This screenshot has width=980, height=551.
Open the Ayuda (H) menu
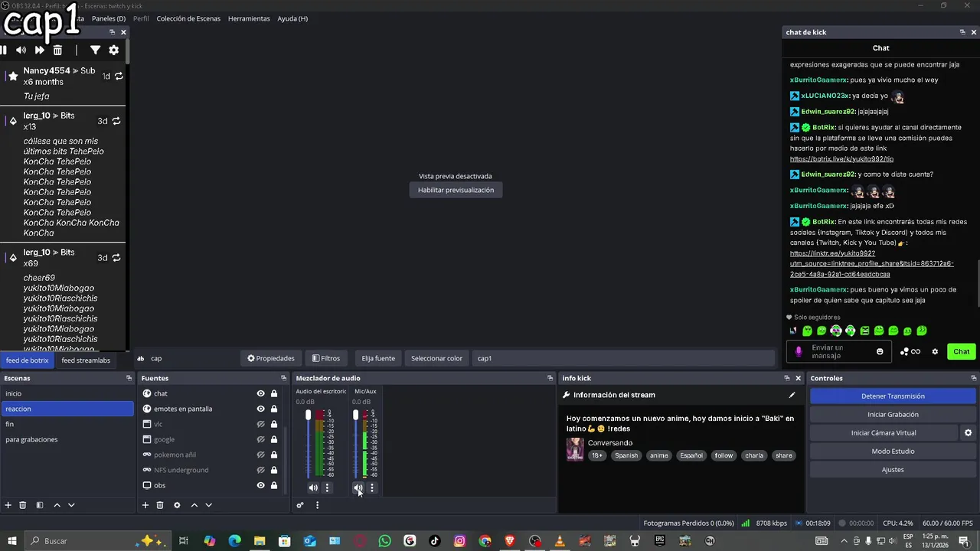292,18
